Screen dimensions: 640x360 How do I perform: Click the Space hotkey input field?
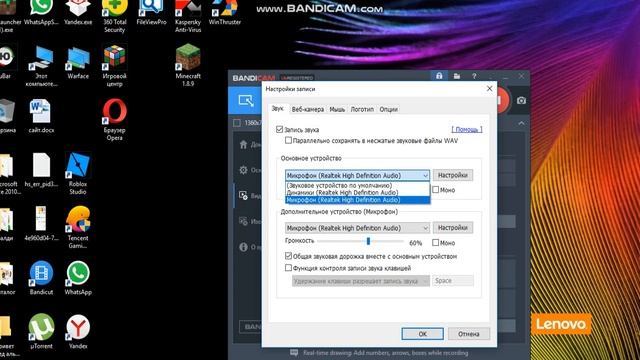[453, 281]
